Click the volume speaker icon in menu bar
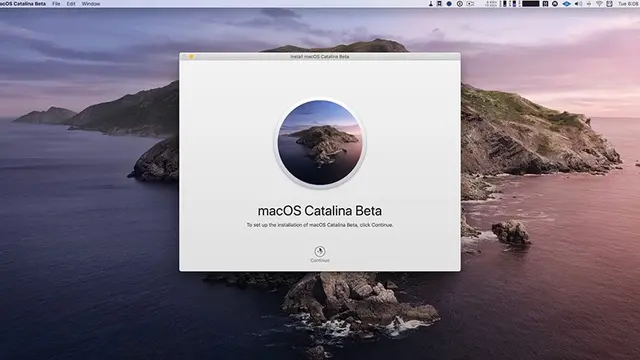The width and height of the screenshot is (640, 360). pyautogui.click(x=578, y=4)
